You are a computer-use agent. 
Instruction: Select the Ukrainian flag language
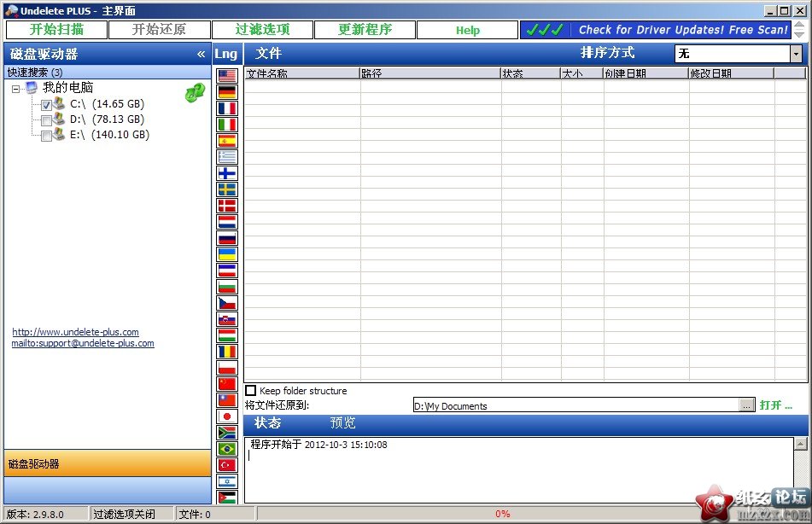pyautogui.click(x=227, y=254)
